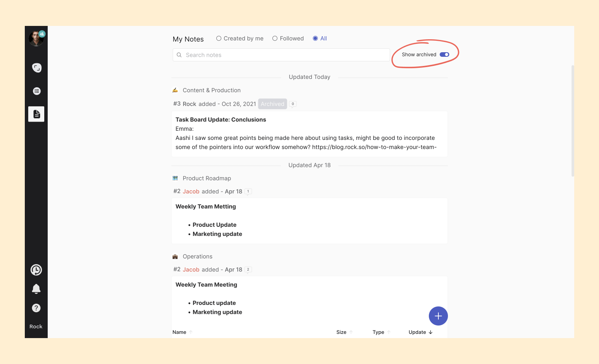Select the Followed radio button
599x364 pixels.
pyautogui.click(x=275, y=38)
